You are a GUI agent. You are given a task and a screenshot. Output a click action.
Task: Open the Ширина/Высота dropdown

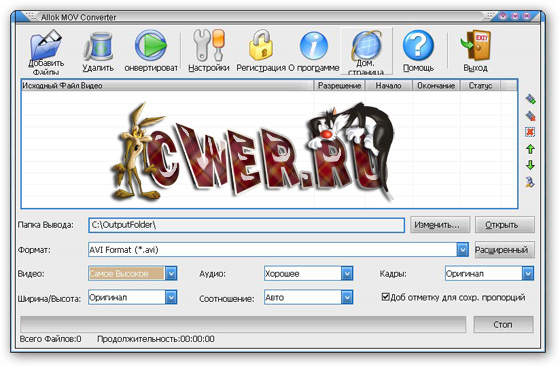[x=171, y=297]
